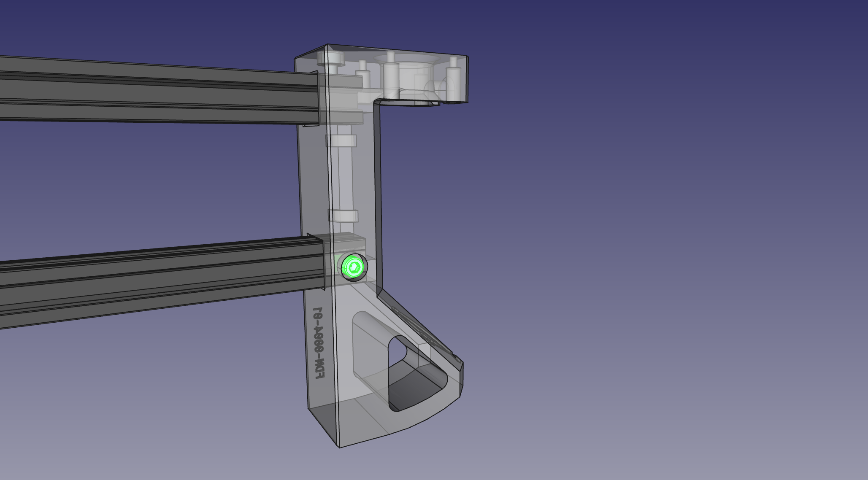Select the mirrored engraved part number text

pyautogui.click(x=319, y=342)
